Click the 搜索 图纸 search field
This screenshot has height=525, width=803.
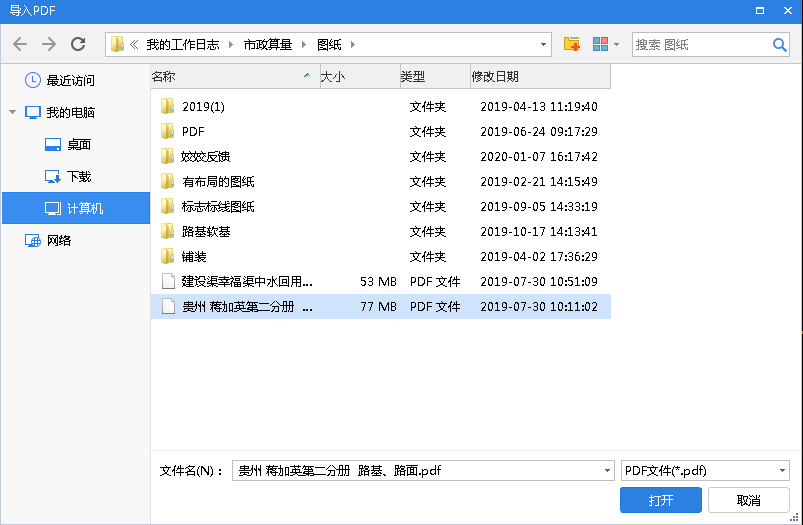(x=700, y=45)
